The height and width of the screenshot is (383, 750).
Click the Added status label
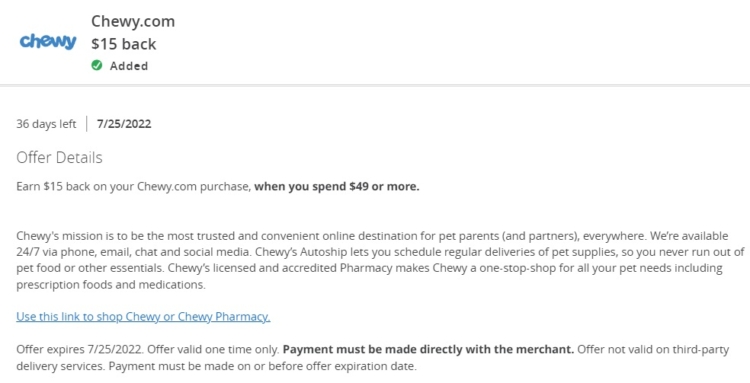tap(129, 66)
